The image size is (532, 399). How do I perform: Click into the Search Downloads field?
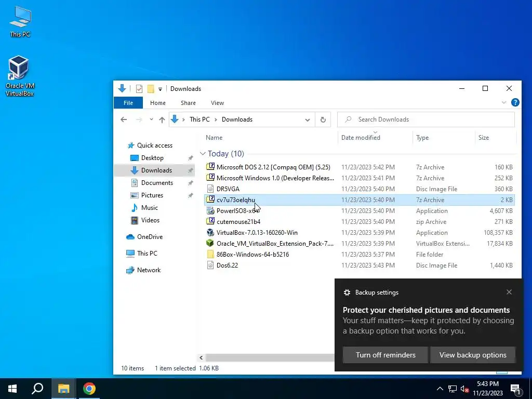point(426,119)
